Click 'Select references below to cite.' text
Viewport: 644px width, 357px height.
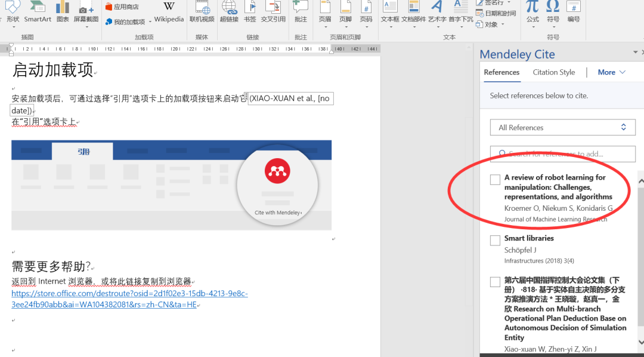click(539, 96)
